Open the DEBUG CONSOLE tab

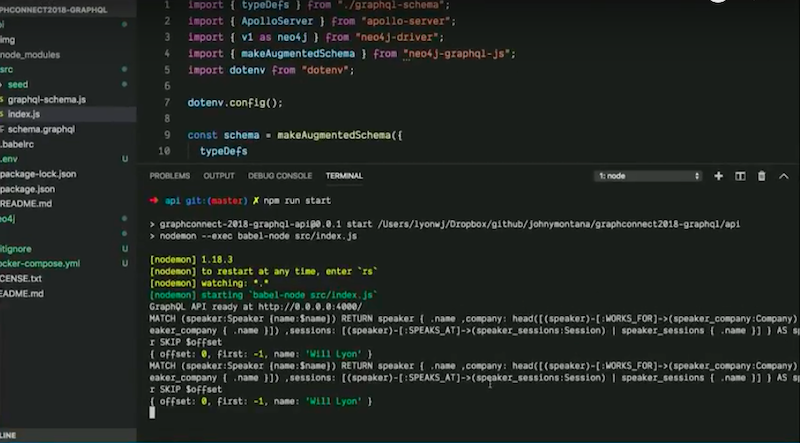(280, 176)
